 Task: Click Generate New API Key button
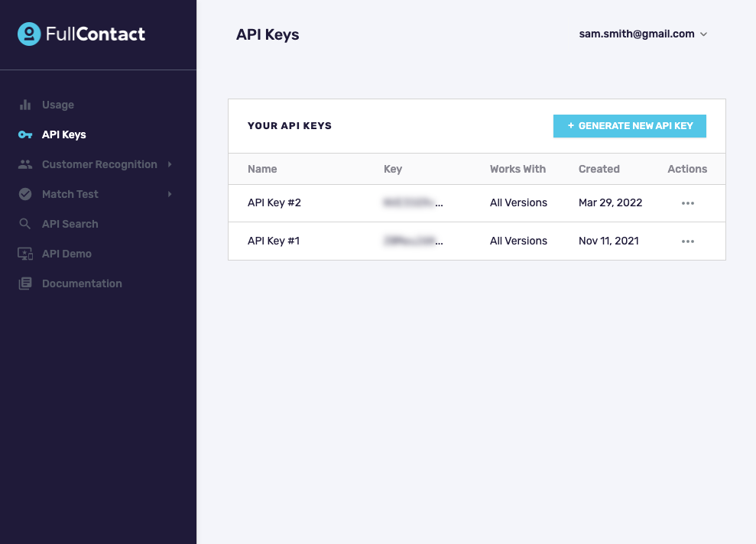point(629,126)
